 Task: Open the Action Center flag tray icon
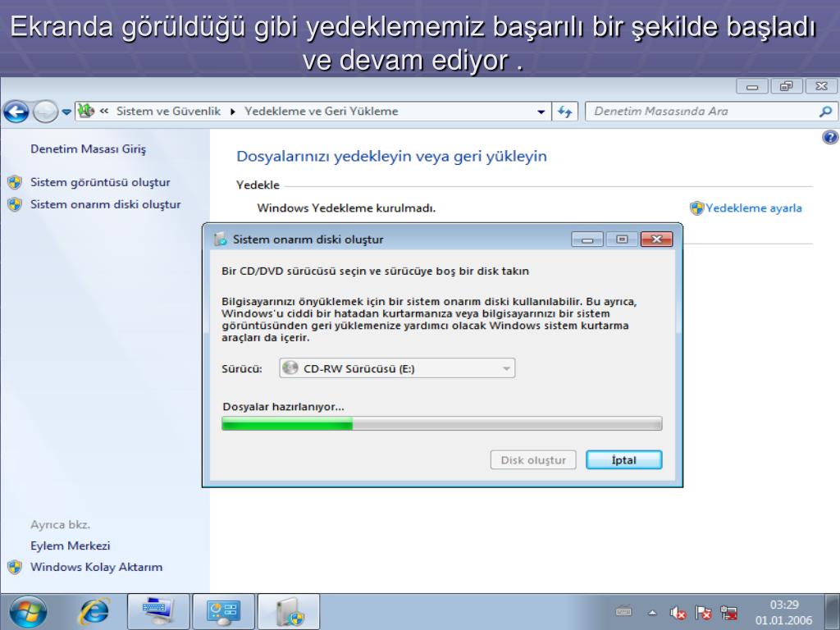[x=703, y=612]
